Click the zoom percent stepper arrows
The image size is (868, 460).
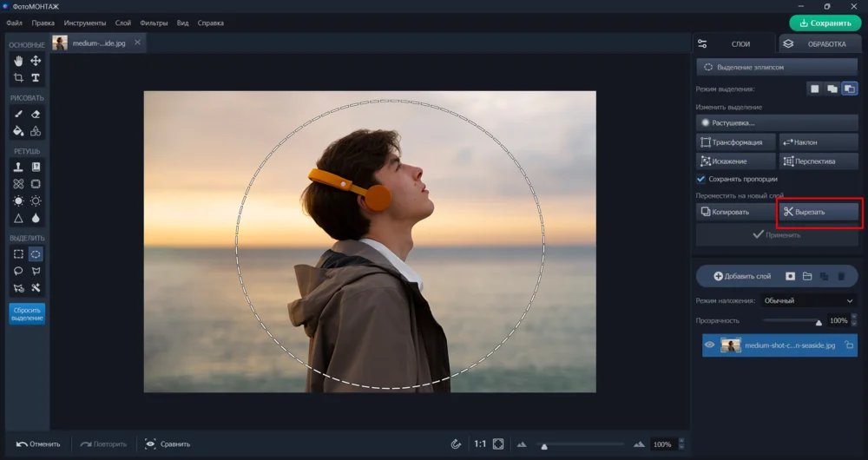(x=681, y=444)
